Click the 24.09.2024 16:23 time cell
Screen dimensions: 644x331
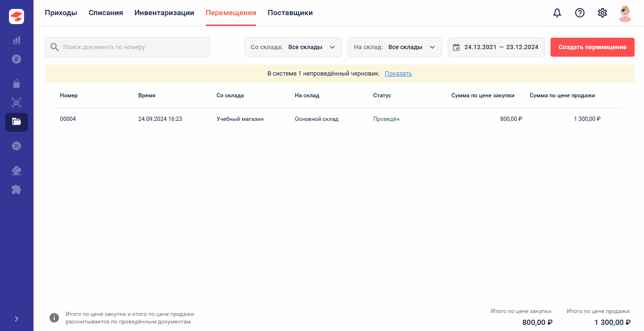(x=160, y=119)
